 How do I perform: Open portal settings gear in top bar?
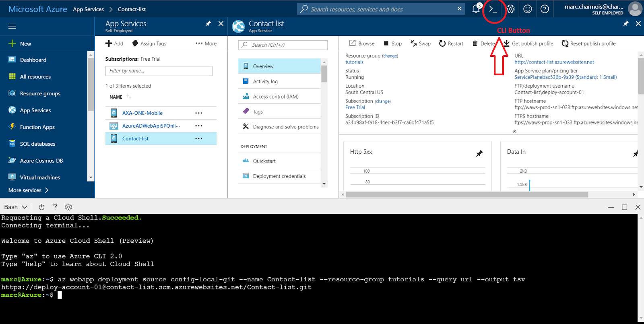[510, 9]
